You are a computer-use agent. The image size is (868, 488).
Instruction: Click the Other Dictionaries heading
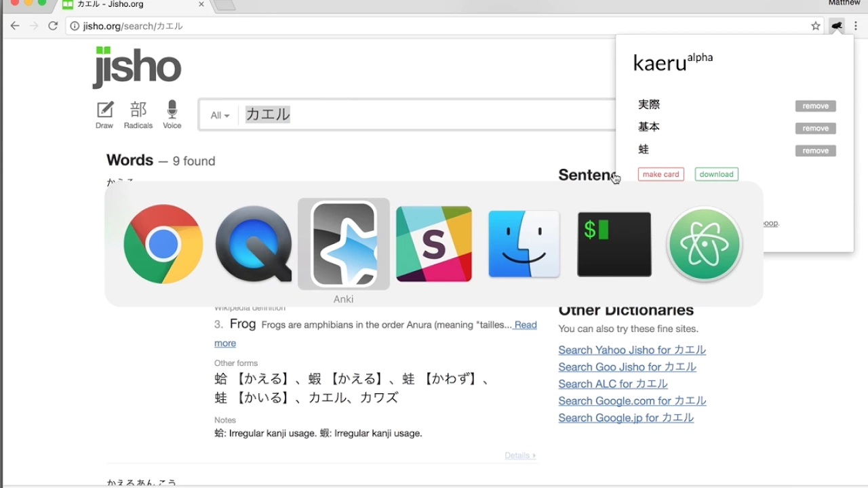(626, 310)
